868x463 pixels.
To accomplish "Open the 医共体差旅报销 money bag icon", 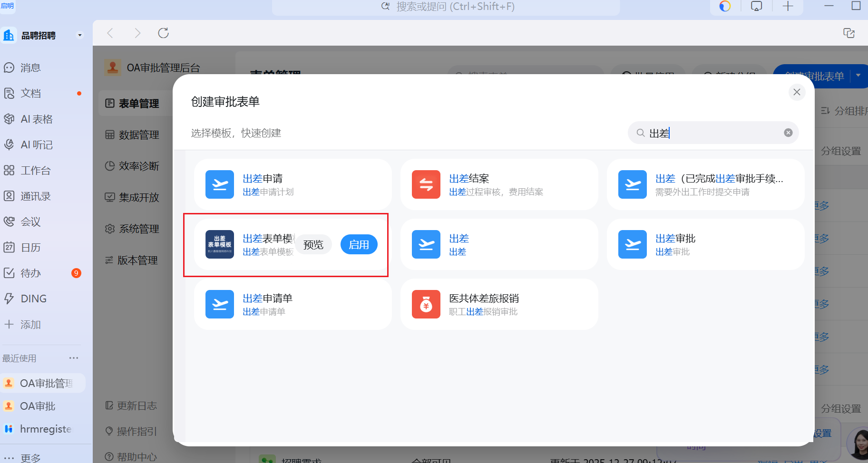I will (x=426, y=304).
